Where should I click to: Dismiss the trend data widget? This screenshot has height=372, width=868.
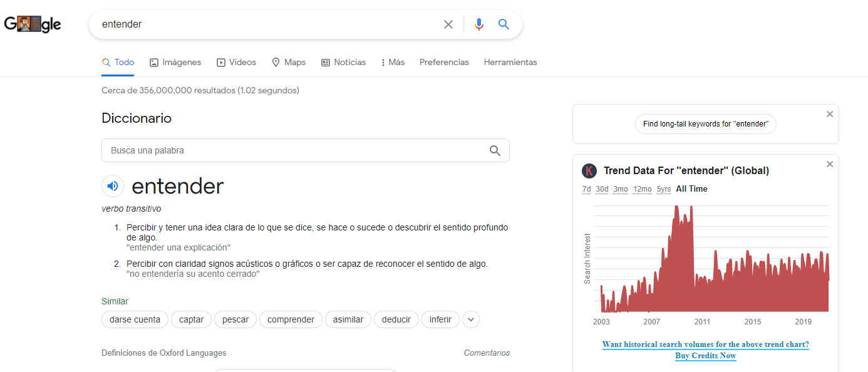pyautogui.click(x=830, y=163)
